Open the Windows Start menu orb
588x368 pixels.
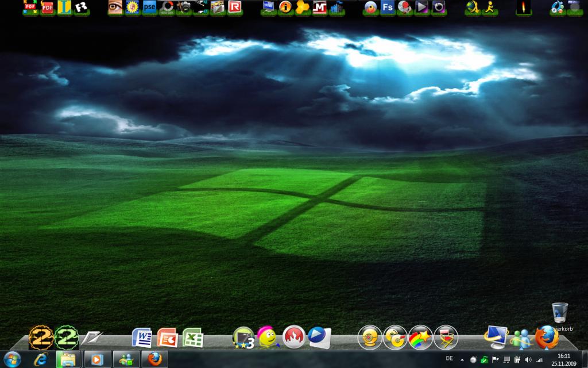point(13,359)
